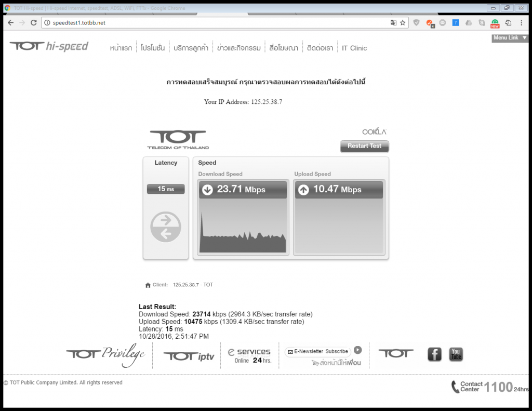Screen dimensions: 532x411
Task: Open the blue question mark extension
Action: coord(455,23)
